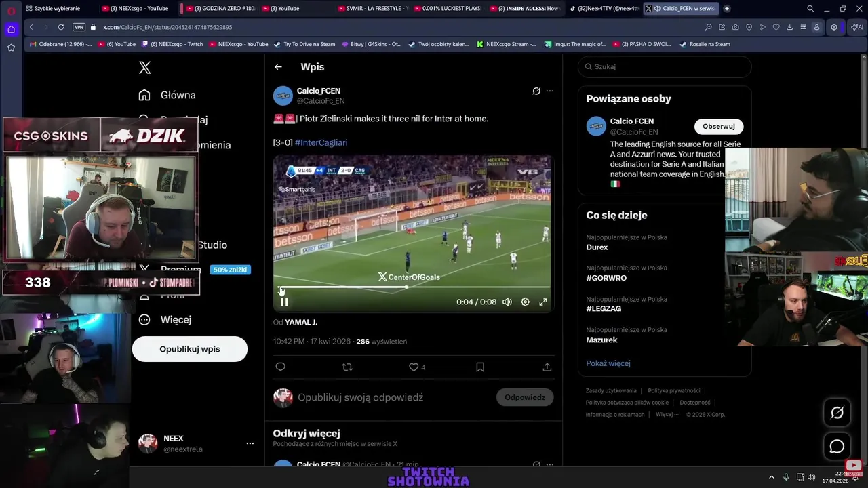This screenshot has width=868, height=488.
Task: Go back in browser history
Action: coord(31,27)
